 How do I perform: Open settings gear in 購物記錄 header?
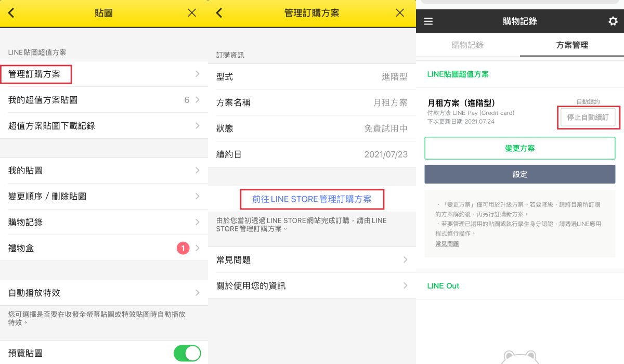tap(613, 21)
